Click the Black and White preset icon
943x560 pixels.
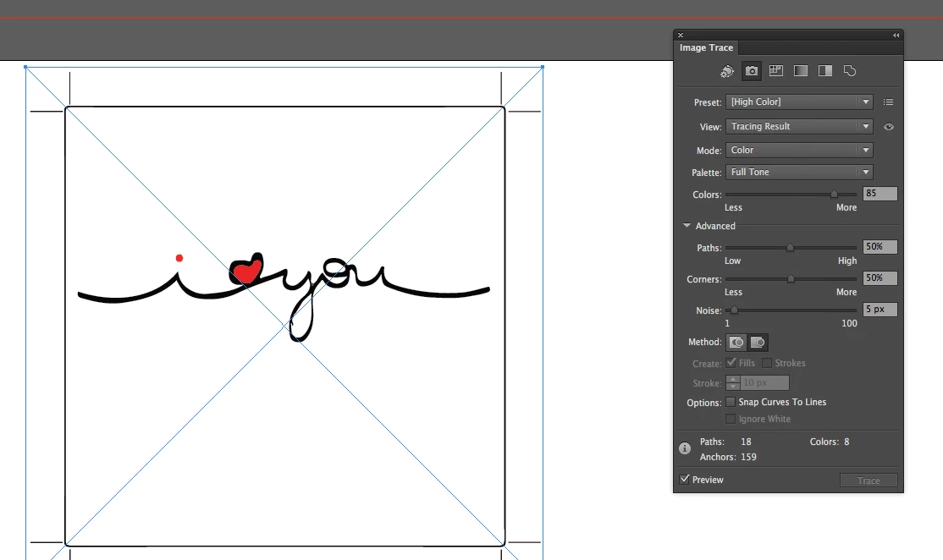(825, 71)
